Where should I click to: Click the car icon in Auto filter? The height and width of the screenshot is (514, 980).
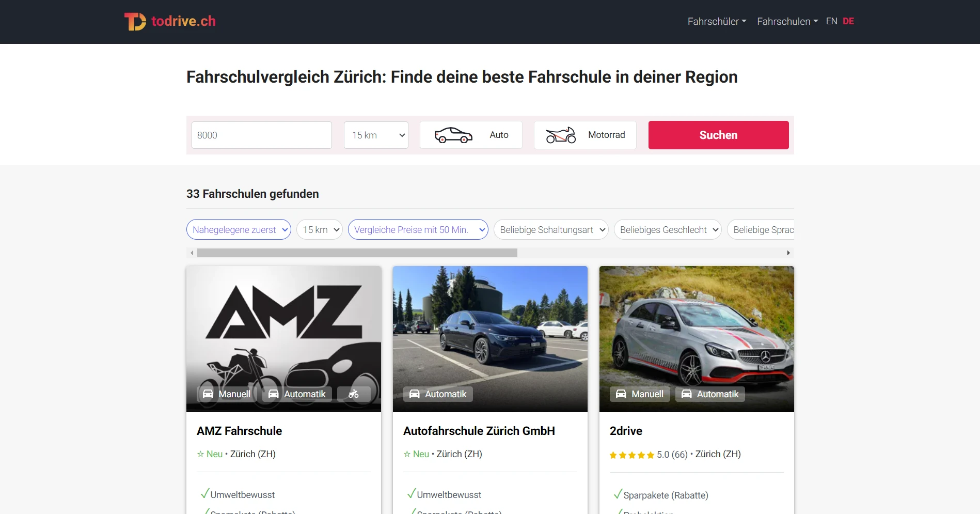click(x=453, y=135)
